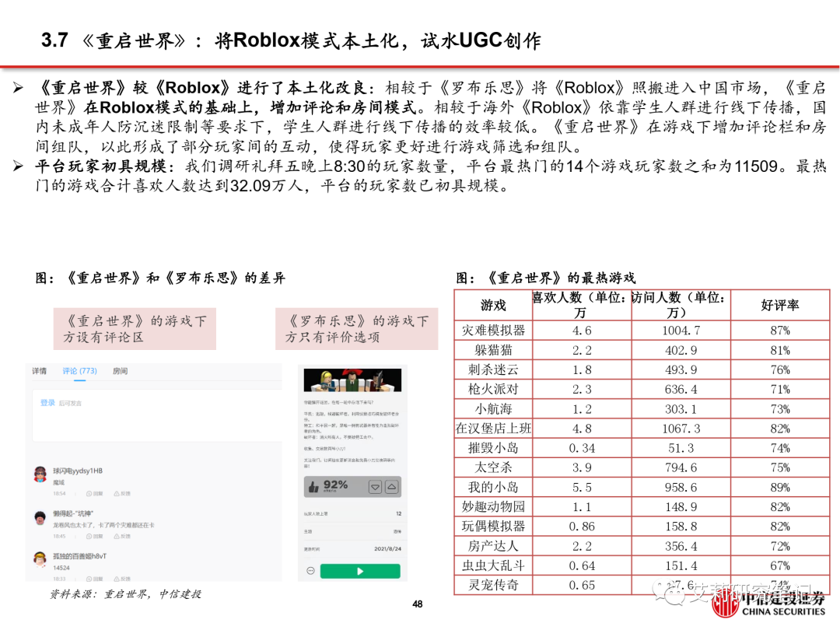Click the pink 《重启世界》 callout box
The image size is (840, 630).
coord(135,329)
